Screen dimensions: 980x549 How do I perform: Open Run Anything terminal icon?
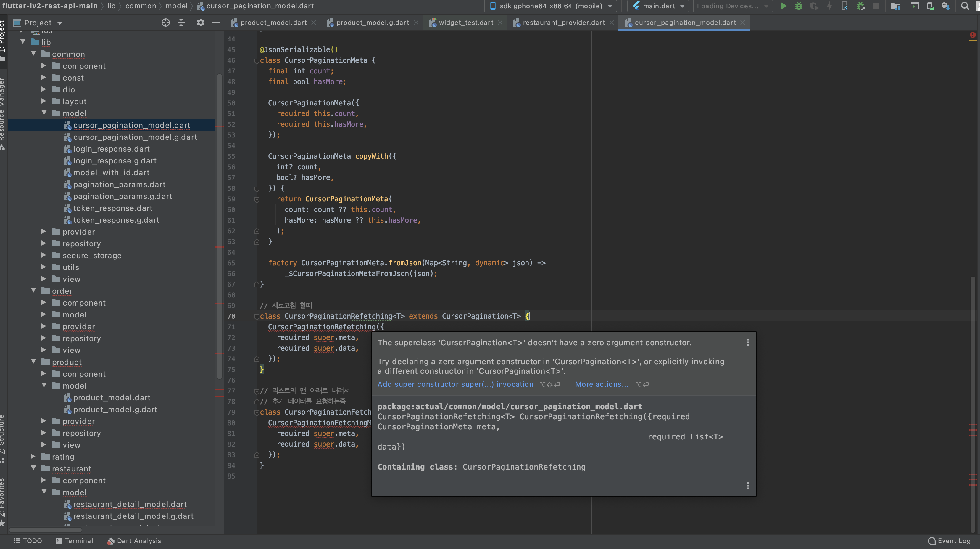click(x=915, y=6)
